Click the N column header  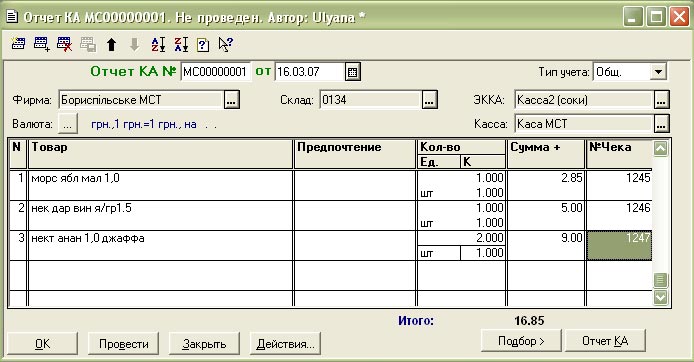point(18,154)
